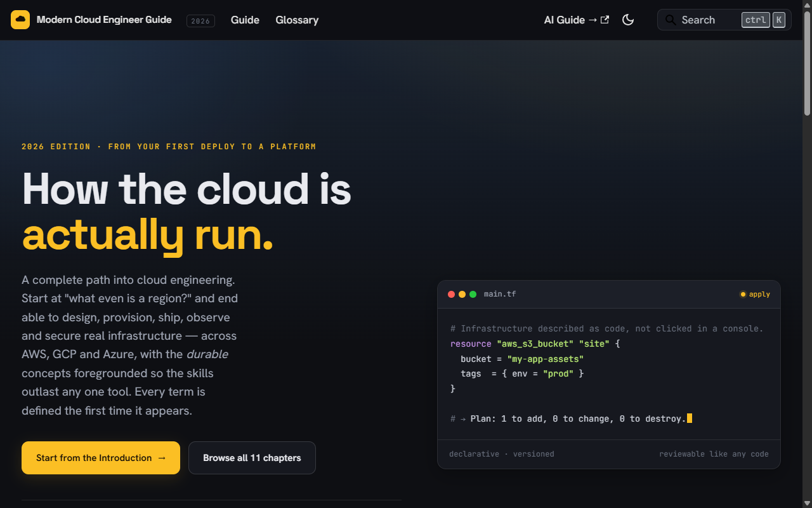
Task: Click Start from the Introduction button
Action: click(101, 458)
